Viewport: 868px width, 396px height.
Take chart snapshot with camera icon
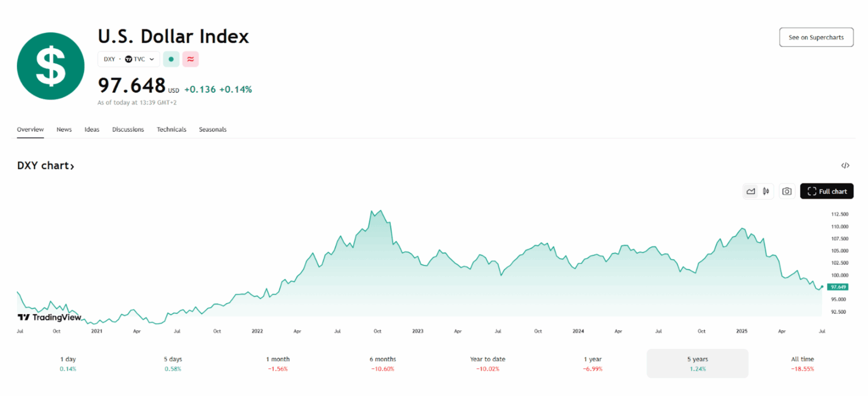pyautogui.click(x=787, y=191)
